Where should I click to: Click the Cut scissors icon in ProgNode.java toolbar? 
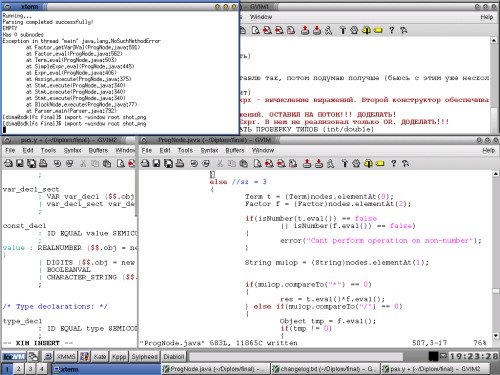[220, 163]
